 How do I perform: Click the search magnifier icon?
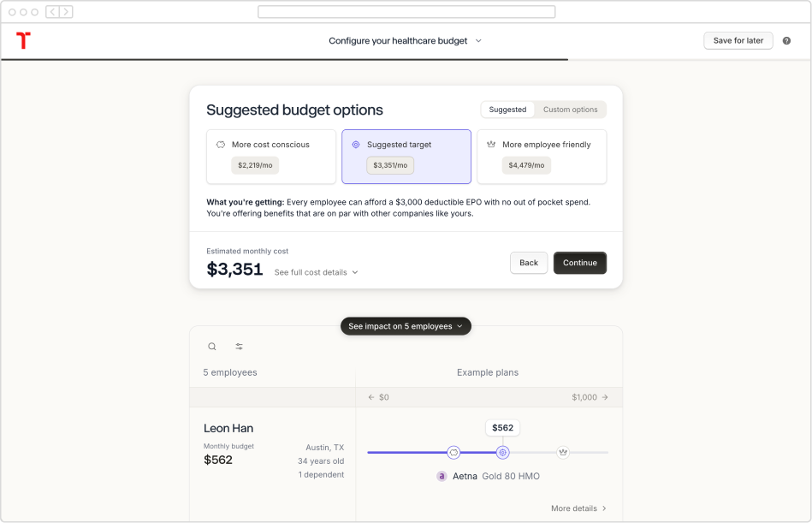(x=212, y=347)
